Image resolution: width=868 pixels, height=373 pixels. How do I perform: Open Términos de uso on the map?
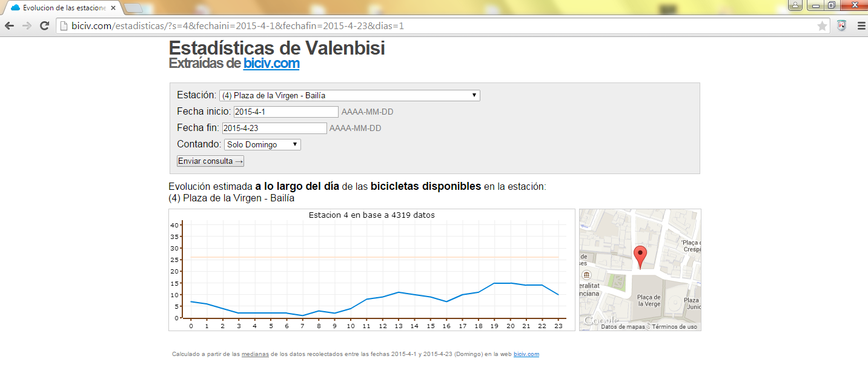click(674, 326)
